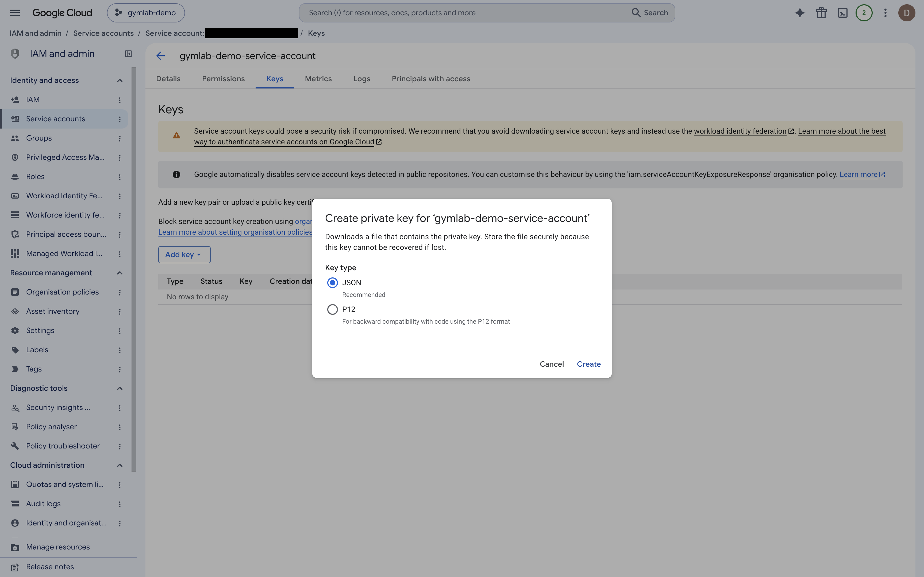Viewport: 924px width, 577px height.
Task: Click the Service accounts breadcrumb
Action: tap(103, 33)
